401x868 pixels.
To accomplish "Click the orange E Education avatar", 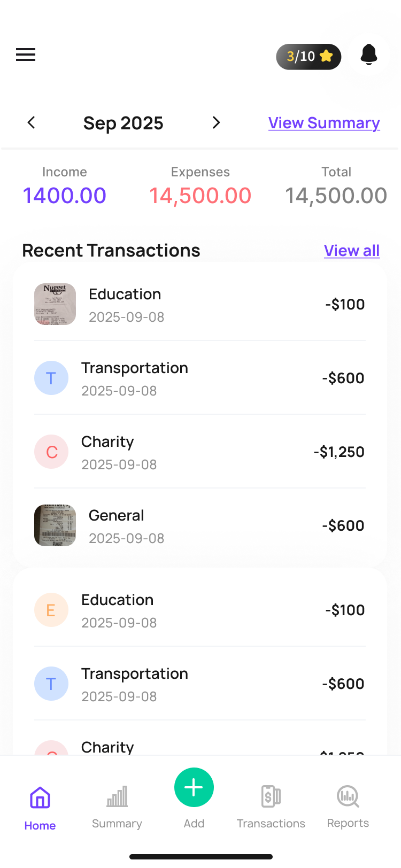I will click(x=51, y=610).
